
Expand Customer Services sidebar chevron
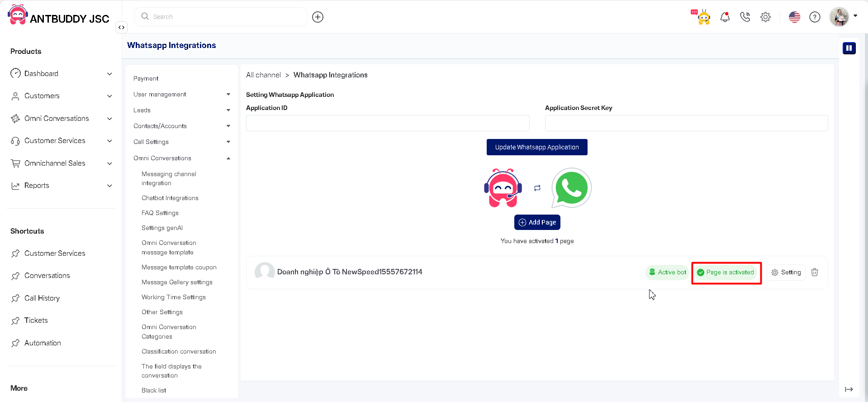(x=109, y=141)
